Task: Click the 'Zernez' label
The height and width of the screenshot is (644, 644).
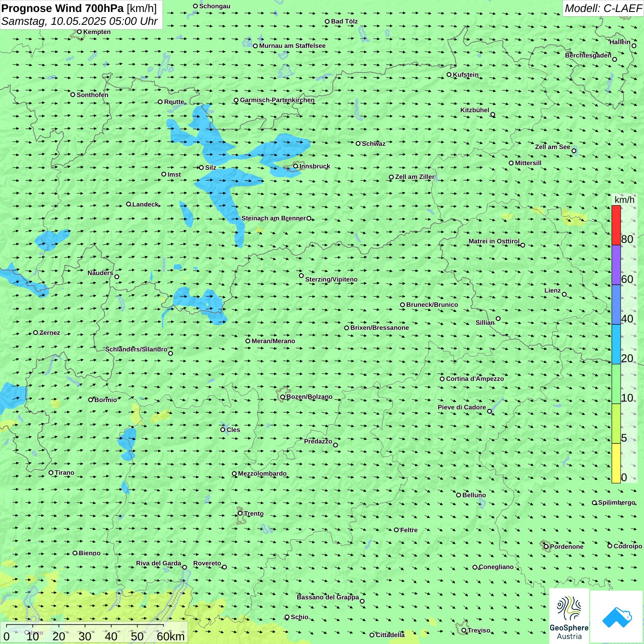Action: pos(50,333)
